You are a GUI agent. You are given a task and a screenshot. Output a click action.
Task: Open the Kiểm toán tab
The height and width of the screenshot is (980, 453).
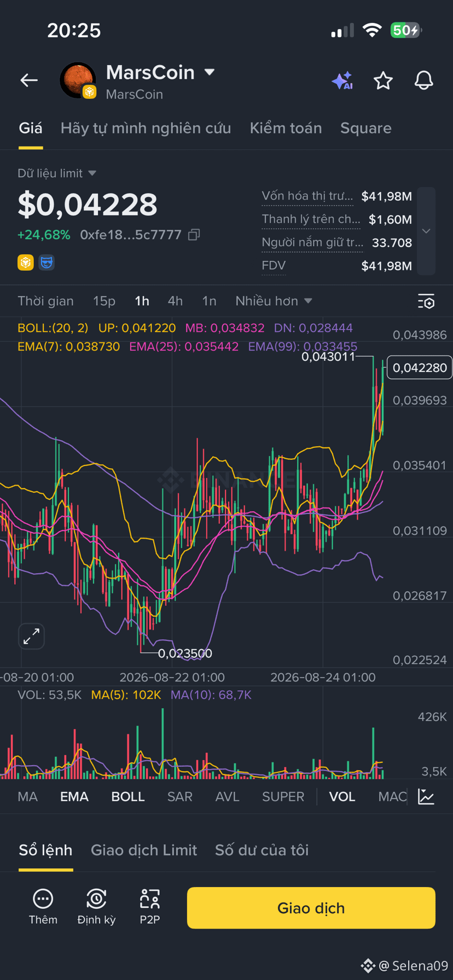286,128
